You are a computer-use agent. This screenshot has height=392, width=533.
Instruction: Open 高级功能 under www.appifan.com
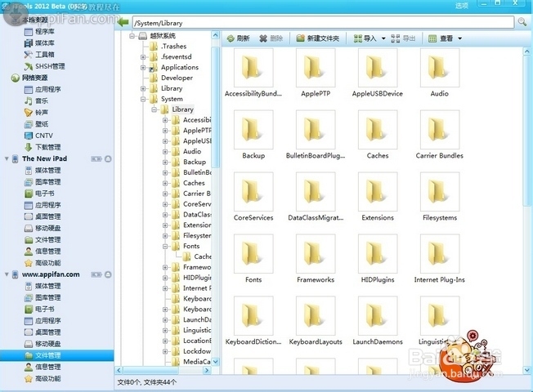coord(43,378)
